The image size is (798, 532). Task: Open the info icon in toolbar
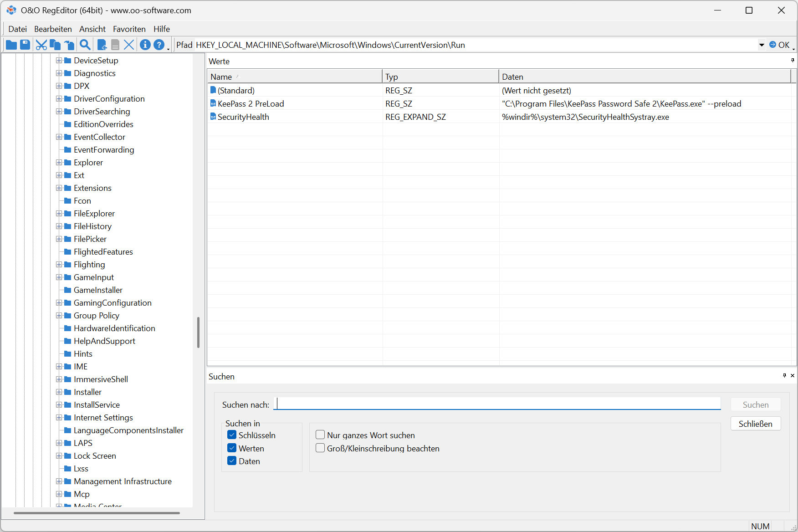[x=145, y=45]
